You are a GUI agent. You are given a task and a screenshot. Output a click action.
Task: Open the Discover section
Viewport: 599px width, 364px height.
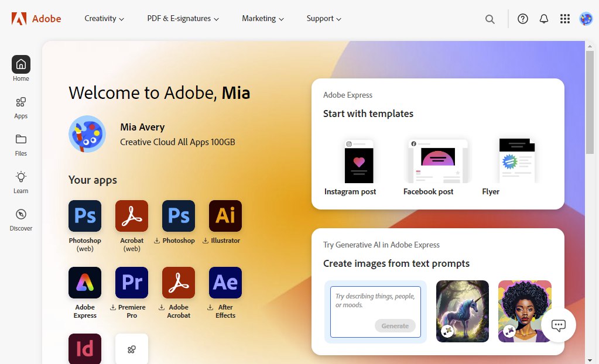[20, 219]
